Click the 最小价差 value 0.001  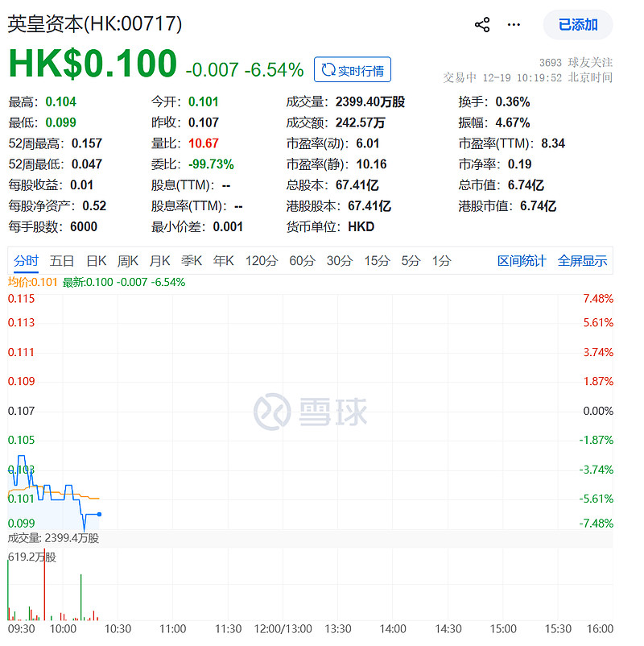coord(228,226)
